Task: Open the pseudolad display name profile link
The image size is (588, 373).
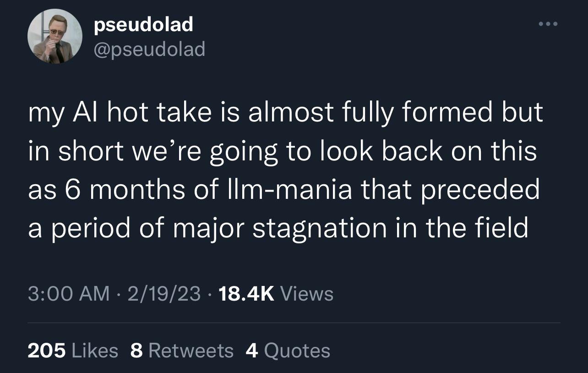Action: (143, 24)
